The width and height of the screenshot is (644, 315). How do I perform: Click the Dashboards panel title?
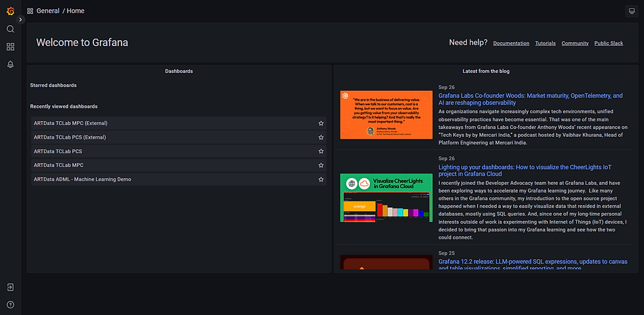pyautogui.click(x=179, y=71)
